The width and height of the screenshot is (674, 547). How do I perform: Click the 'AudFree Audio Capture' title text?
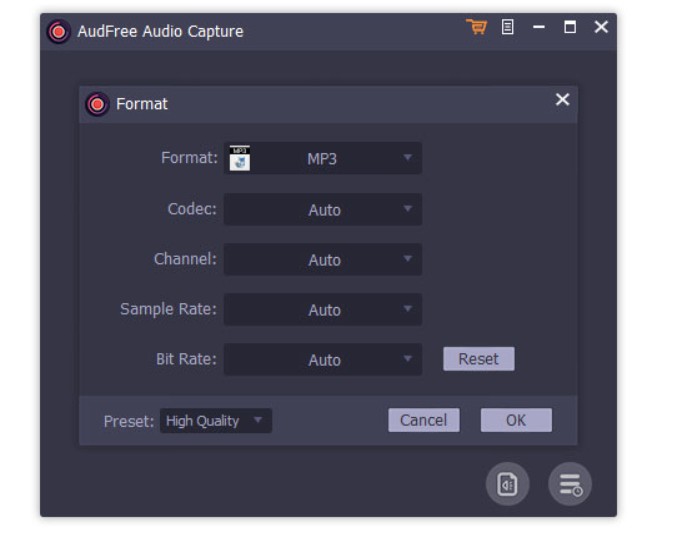pyautogui.click(x=160, y=31)
